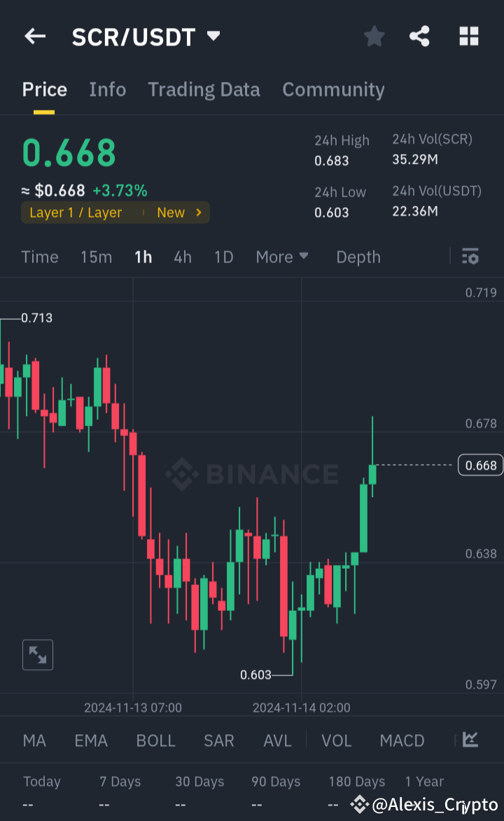Open chart settings via the filter icon
This screenshot has height=821, width=504.
pyautogui.click(x=470, y=257)
